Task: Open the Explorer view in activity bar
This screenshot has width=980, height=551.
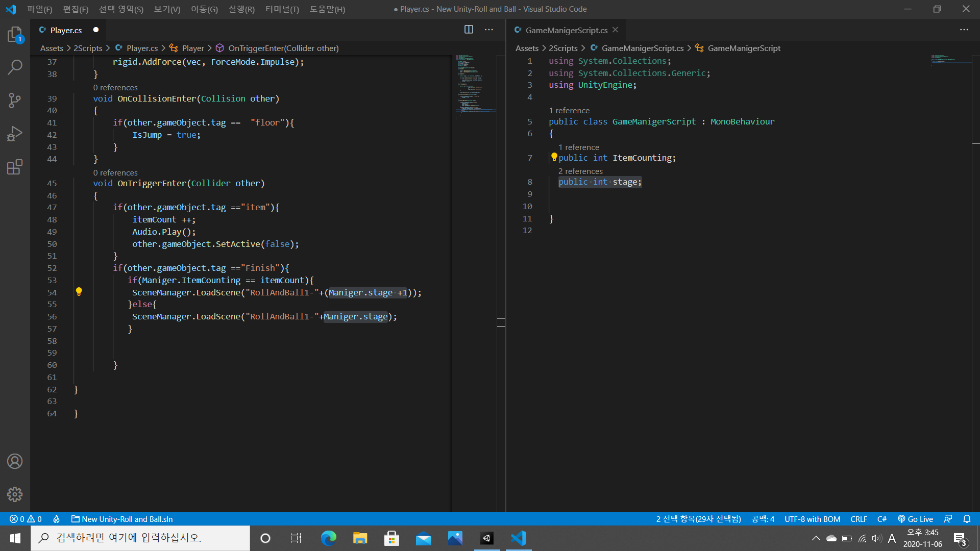Action: tap(15, 35)
